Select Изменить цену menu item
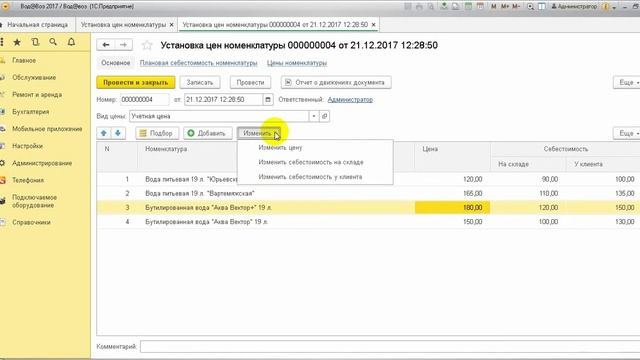The image size is (640, 360). click(x=280, y=148)
